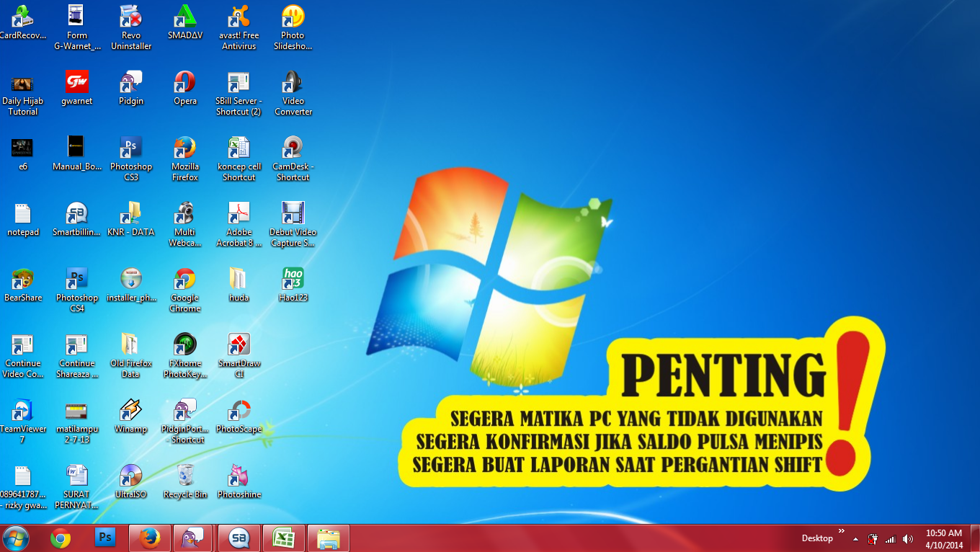This screenshot has width=980, height=552.
Task: Click the power plug tray icon
Action: (873, 539)
